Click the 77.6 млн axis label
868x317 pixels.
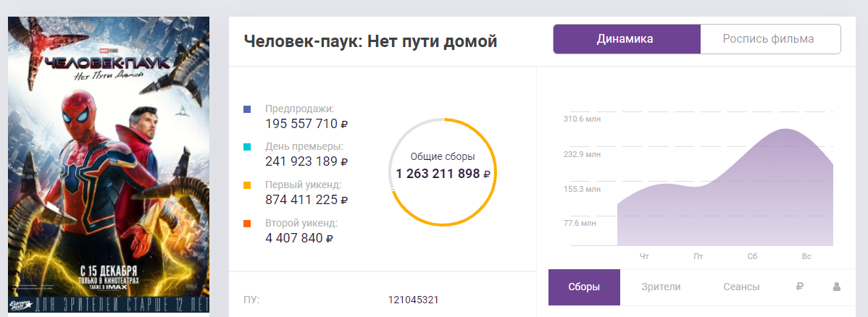tap(580, 224)
